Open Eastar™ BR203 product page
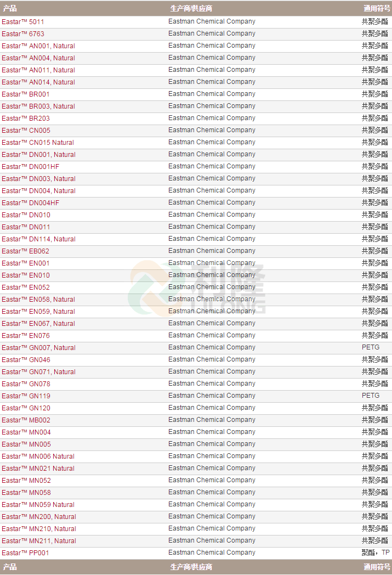392x575 pixels. (26, 119)
